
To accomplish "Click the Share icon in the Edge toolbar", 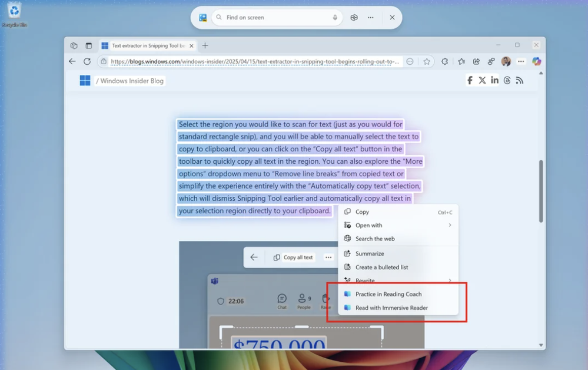I will pyautogui.click(x=476, y=61).
